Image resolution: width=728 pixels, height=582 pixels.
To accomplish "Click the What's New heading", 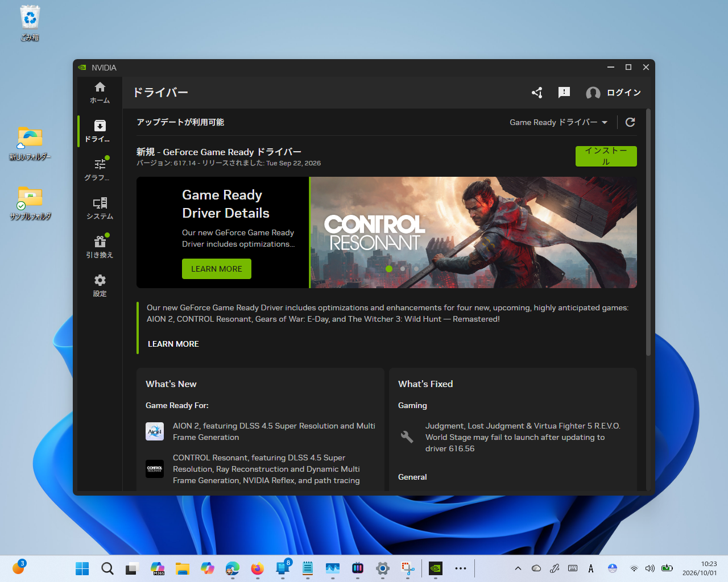I will click(171, 384).
